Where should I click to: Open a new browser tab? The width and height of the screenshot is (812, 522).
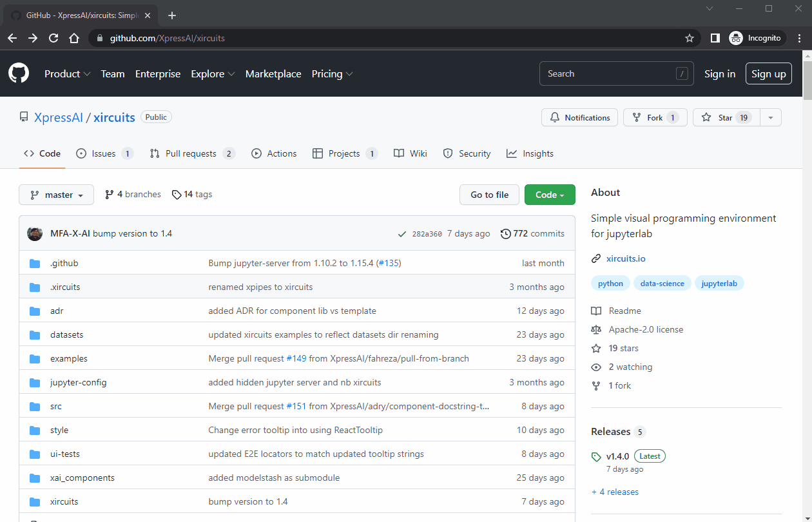click(171, 15)
